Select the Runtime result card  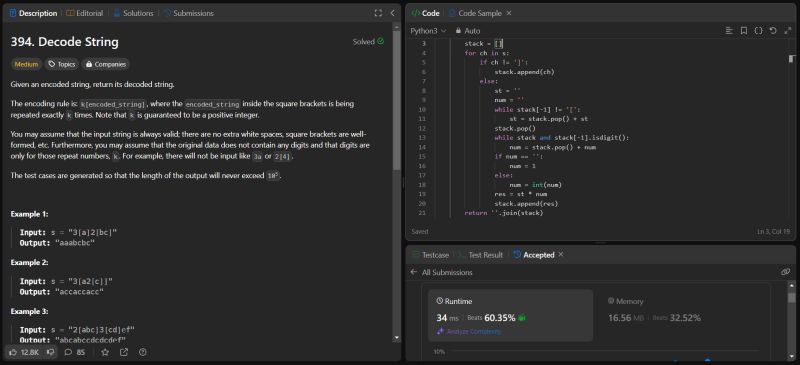(x=511, y=315)
